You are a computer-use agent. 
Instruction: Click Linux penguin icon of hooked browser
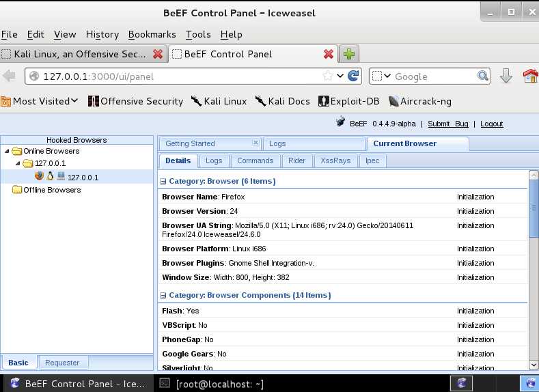50,176
